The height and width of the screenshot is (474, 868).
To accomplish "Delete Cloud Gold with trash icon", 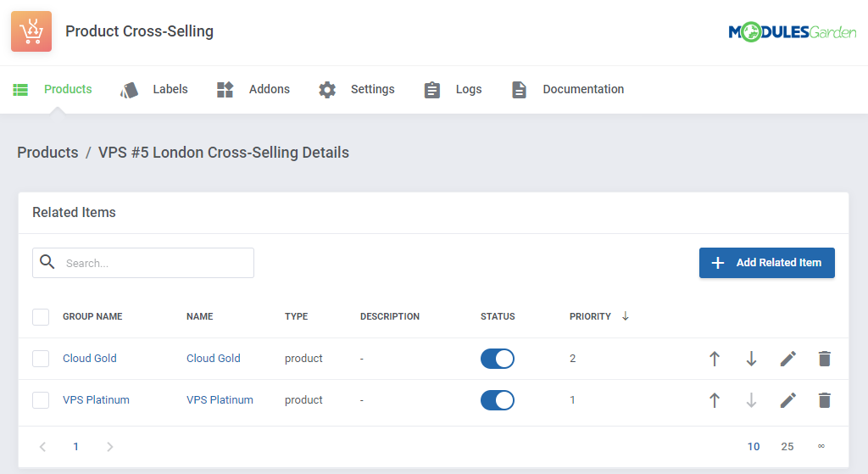I will [824, 359].
